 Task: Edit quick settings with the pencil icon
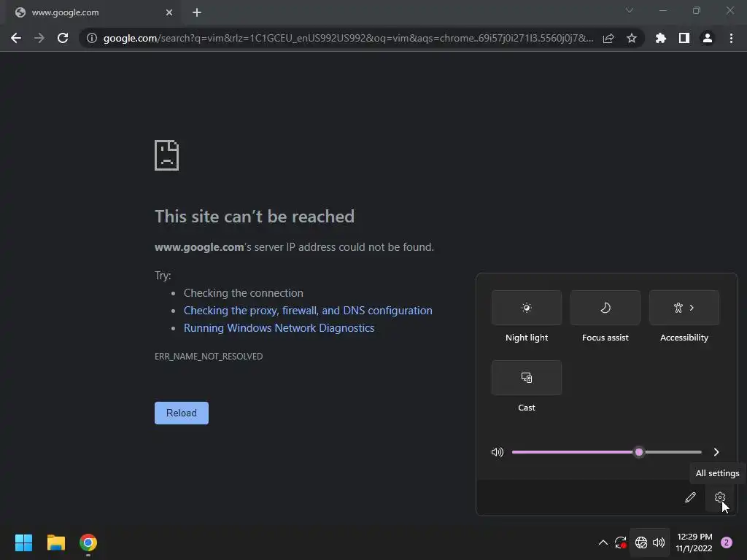pos(690,497)
